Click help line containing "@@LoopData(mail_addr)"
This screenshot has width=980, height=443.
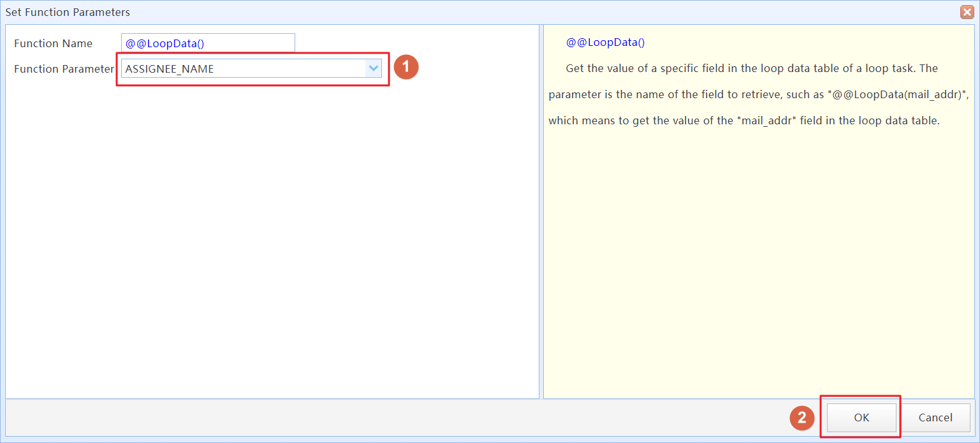(758, 94)
